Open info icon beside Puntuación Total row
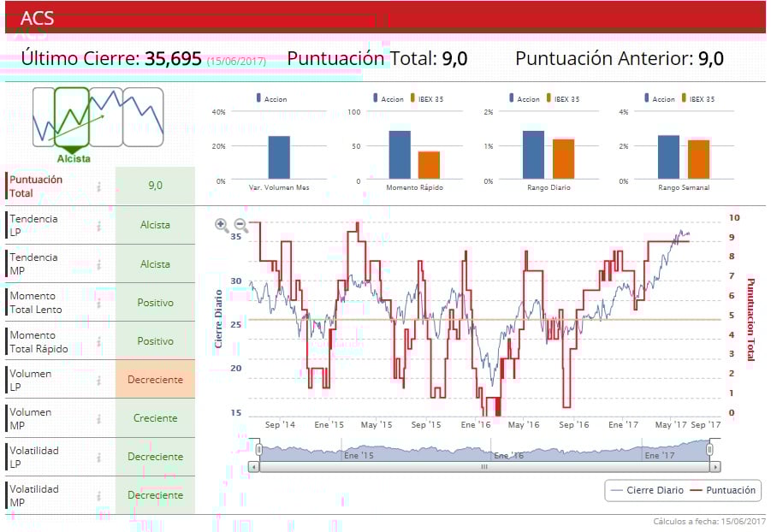Image resolution: width=771 pixels, height=532 pixels. pyautogui.click(x=98, y=186)
